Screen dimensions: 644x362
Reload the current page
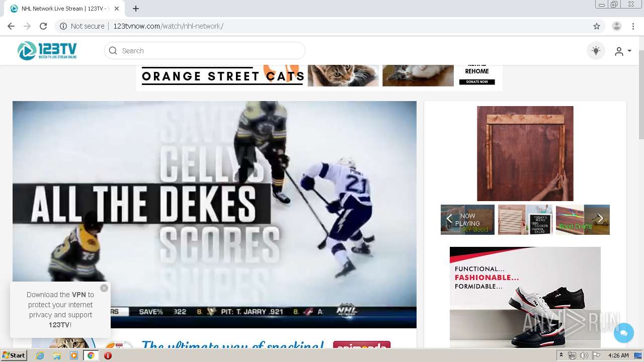43,26
